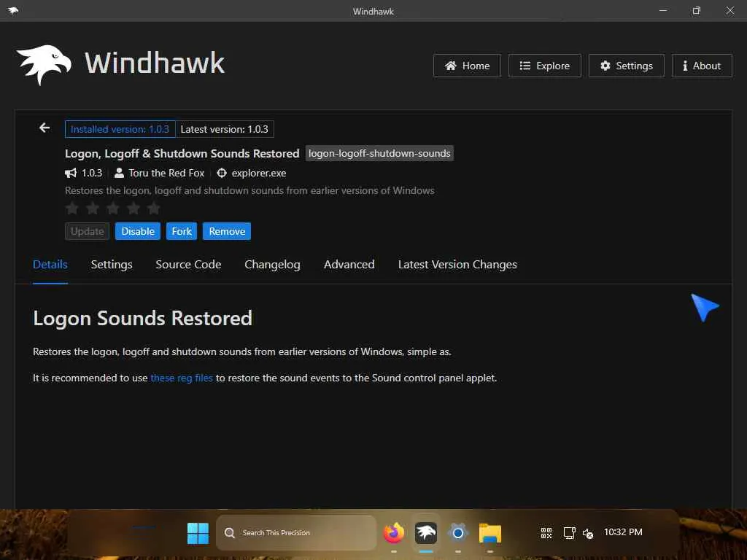Rate the mod three stars
Screen dimensions: 747x560
tap(113, 208)
